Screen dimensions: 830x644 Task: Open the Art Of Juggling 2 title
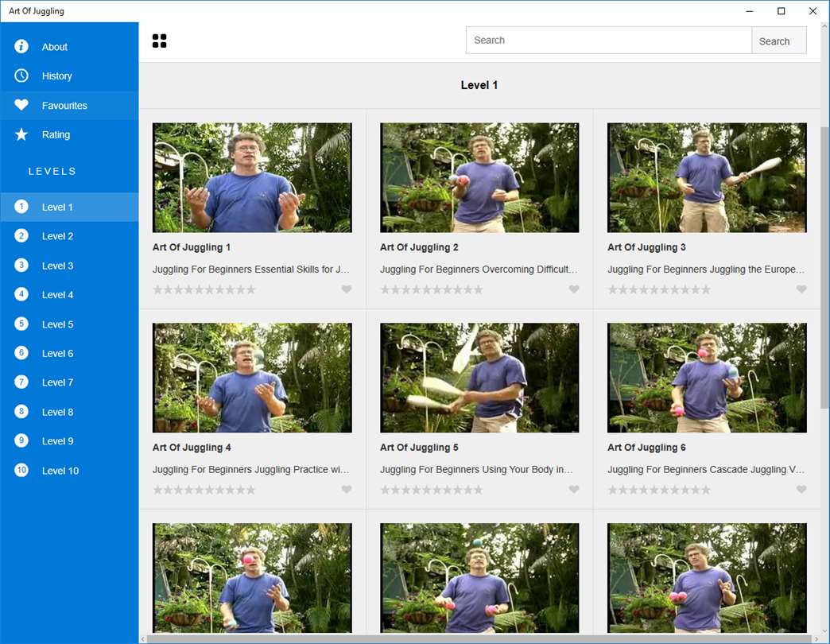pos(419,247)
